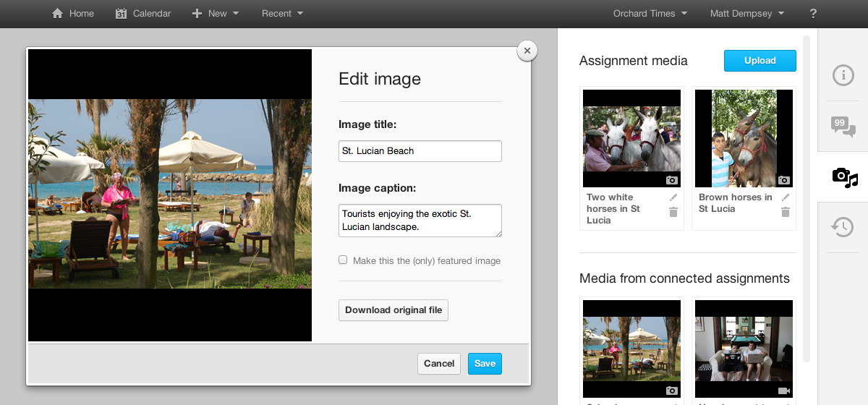Click pencil edit icon for Two white horses
The image size is (868, 405).
coord(673,197)
